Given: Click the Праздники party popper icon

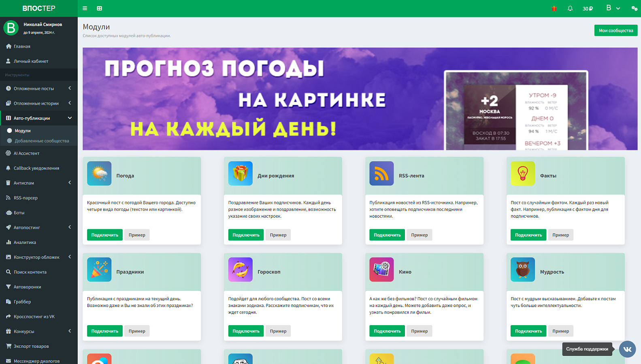Looking at the screenshot, I should pyautogui.click(x=99, y=270).
